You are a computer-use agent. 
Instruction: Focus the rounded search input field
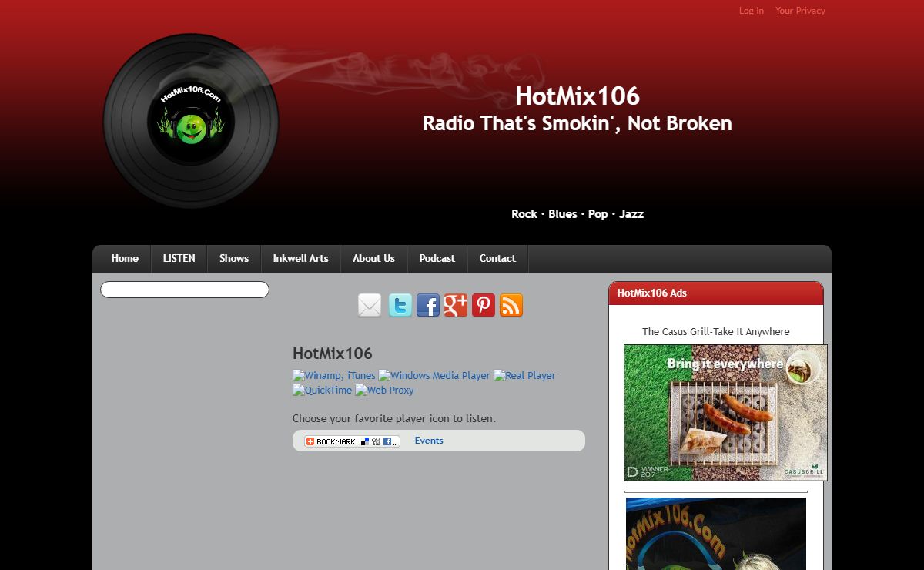tap(185, 290)
